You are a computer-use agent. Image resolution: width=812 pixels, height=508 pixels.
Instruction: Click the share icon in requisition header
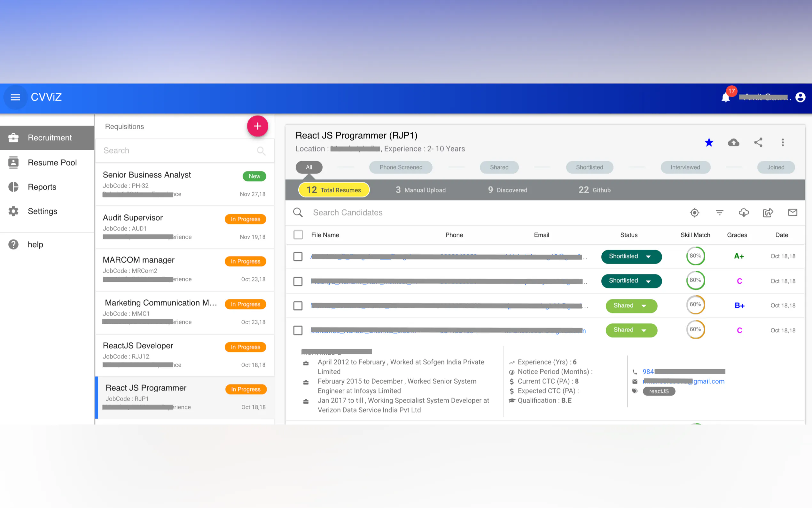[758, 142]
